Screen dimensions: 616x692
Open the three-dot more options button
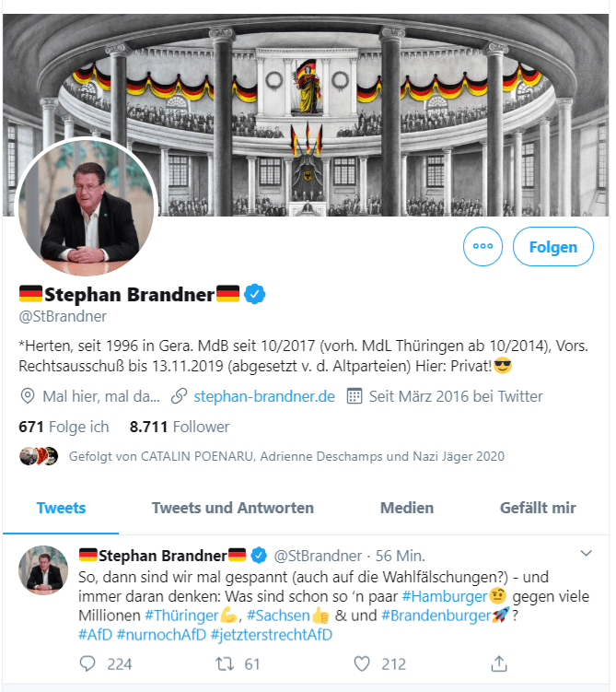(482, 246)
